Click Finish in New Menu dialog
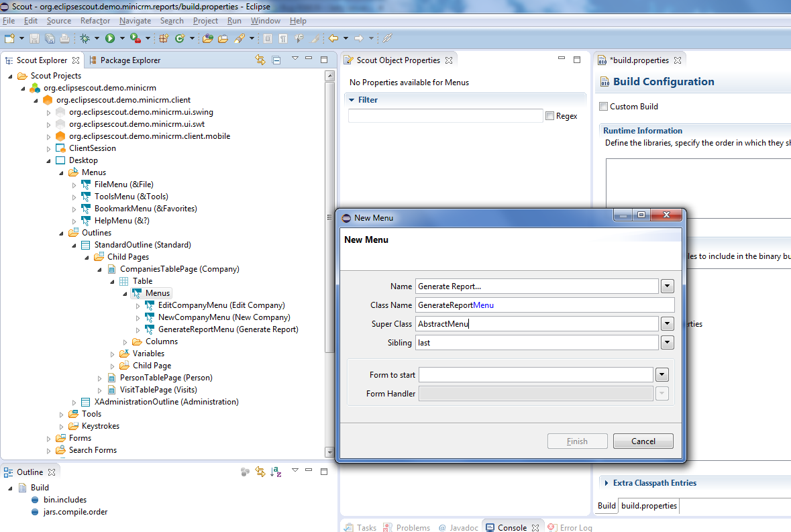Screen dimensions: 791x532 [x=577, y=441]
